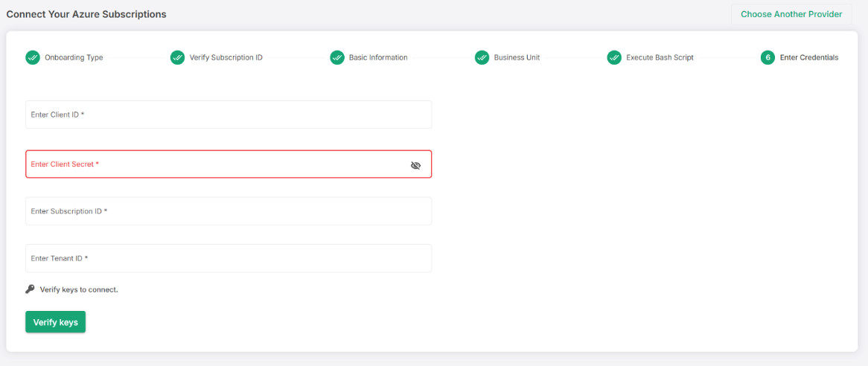Select the Enter Credentials step label
Screen dimensions: 868x366
pos(808,57)
